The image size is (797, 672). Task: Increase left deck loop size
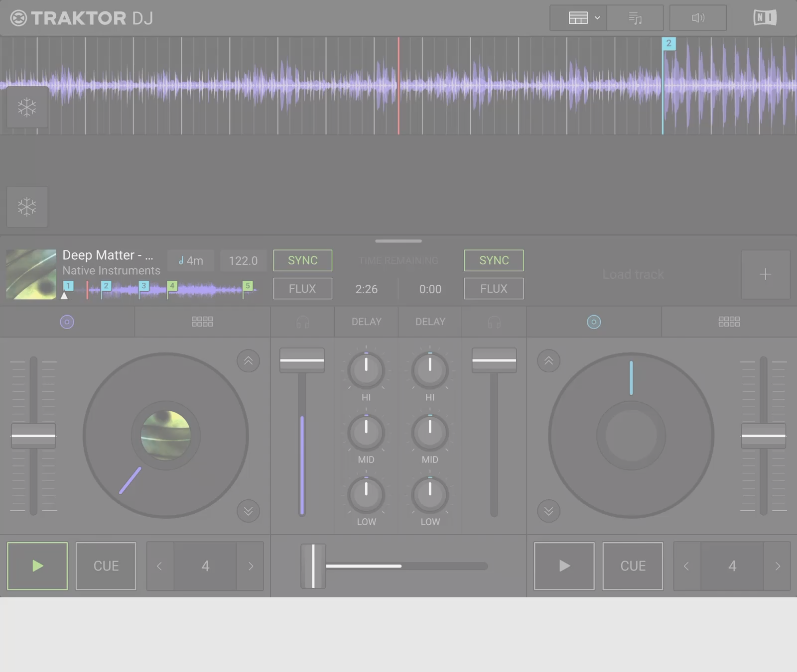pos(251,566)
